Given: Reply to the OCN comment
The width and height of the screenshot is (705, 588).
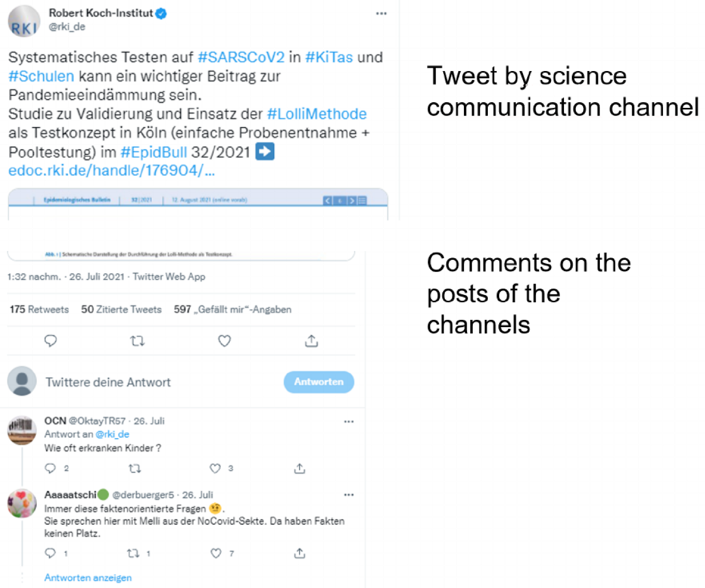Looking at the screenshot, I should coord(50,468).
